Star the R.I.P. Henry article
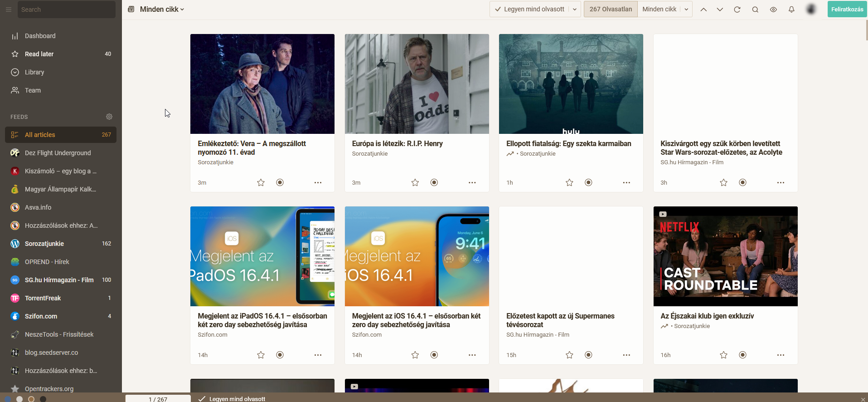Viewport: 868px width, 402px height. click(x=415, y=182)
